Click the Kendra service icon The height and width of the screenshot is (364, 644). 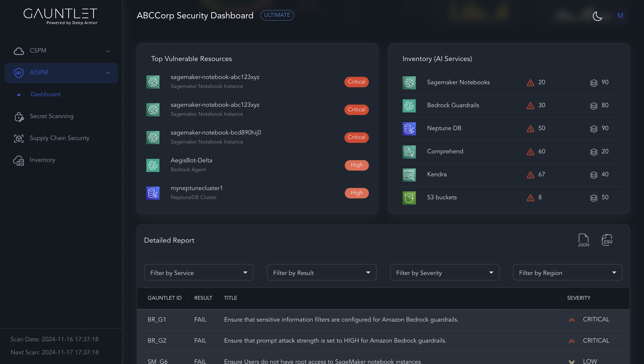pos(409,175)
